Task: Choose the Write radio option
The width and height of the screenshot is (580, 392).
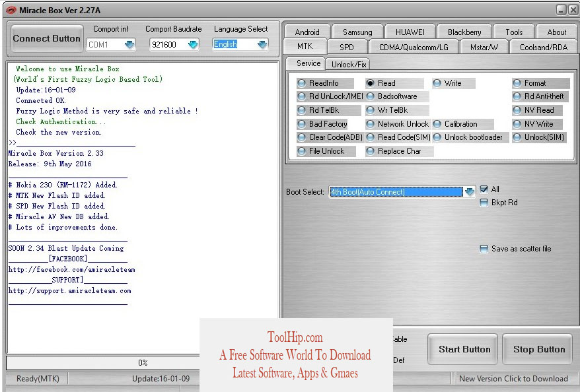Action: [x=453, y=83]
